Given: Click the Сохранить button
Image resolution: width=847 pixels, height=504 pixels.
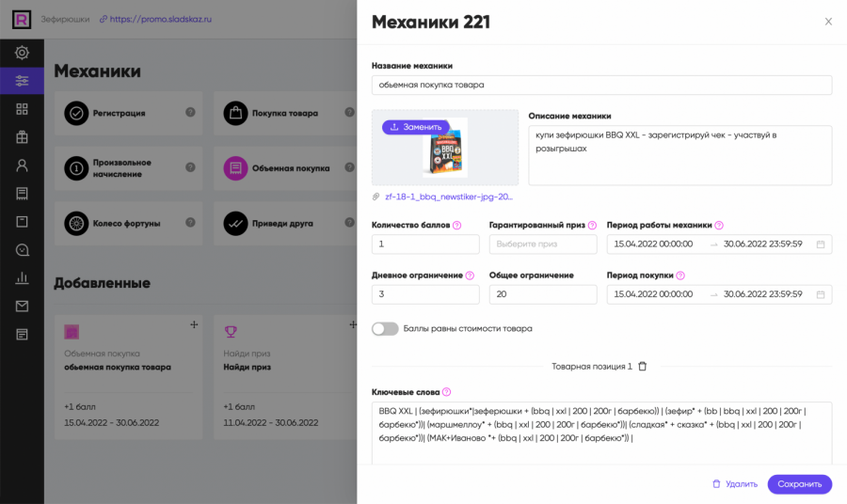Looking at the screenshot, I should [x=799, y=484].
